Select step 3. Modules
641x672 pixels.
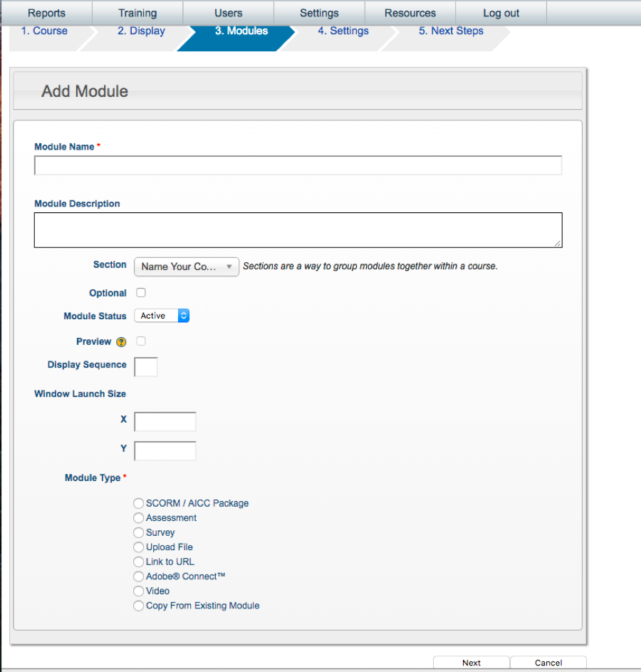coord(241,31)
